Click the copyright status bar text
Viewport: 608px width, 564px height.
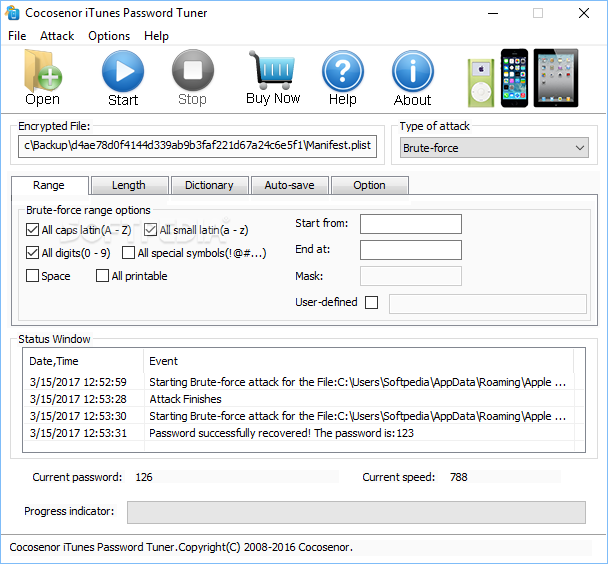181,547
